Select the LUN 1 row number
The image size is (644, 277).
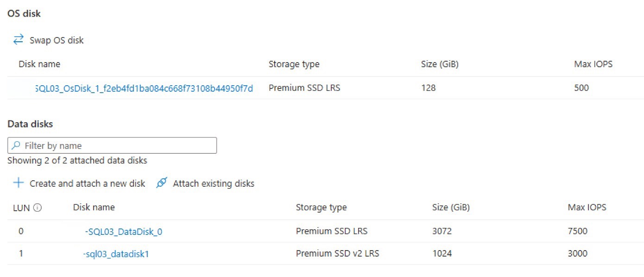click(21, 253)
